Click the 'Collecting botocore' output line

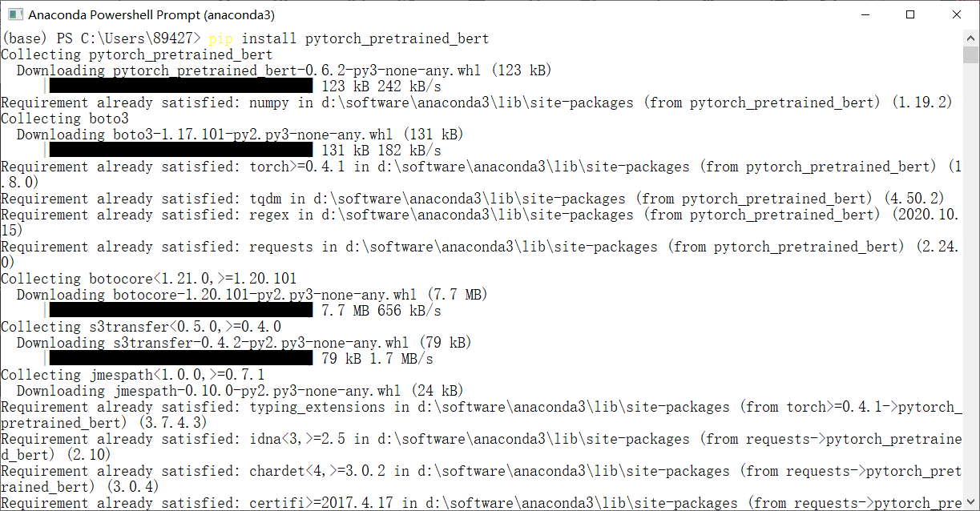click(148, 279)
